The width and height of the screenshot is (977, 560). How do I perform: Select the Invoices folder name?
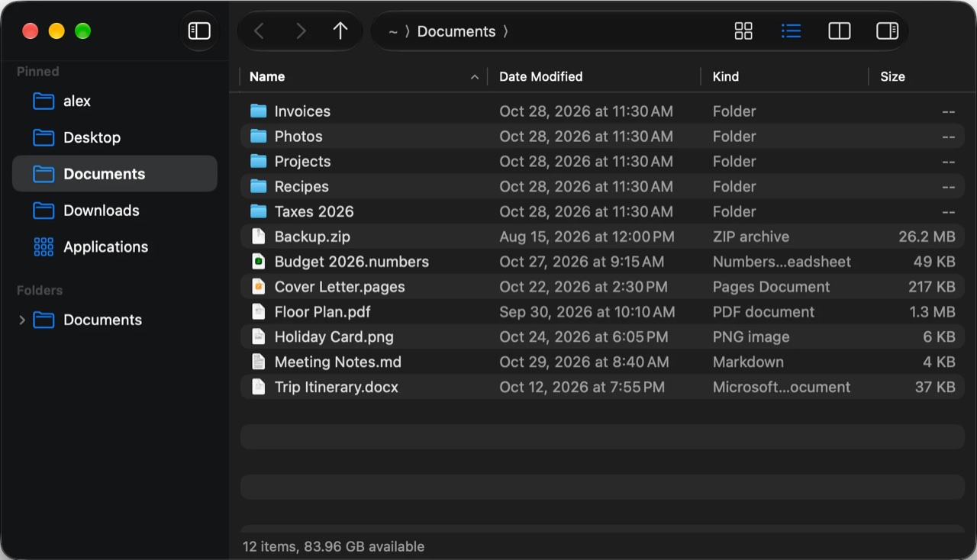click(302, 111)
